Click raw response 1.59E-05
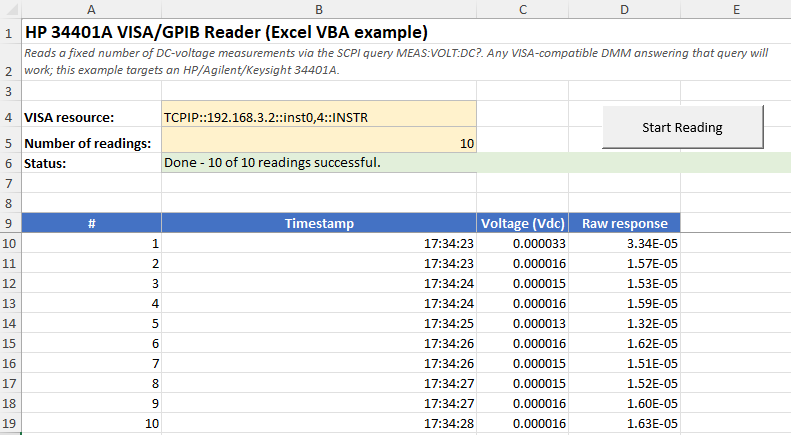The image size is (791, 435). (x=625, y=303)
